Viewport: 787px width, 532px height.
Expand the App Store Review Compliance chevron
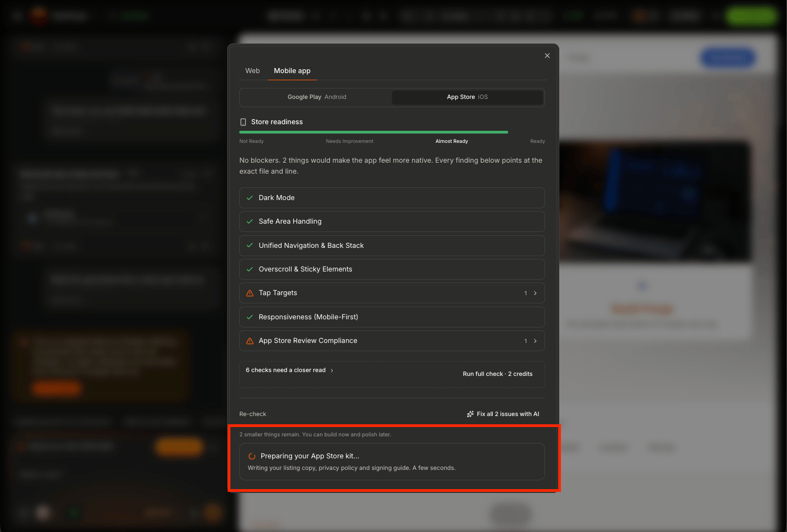535,341
